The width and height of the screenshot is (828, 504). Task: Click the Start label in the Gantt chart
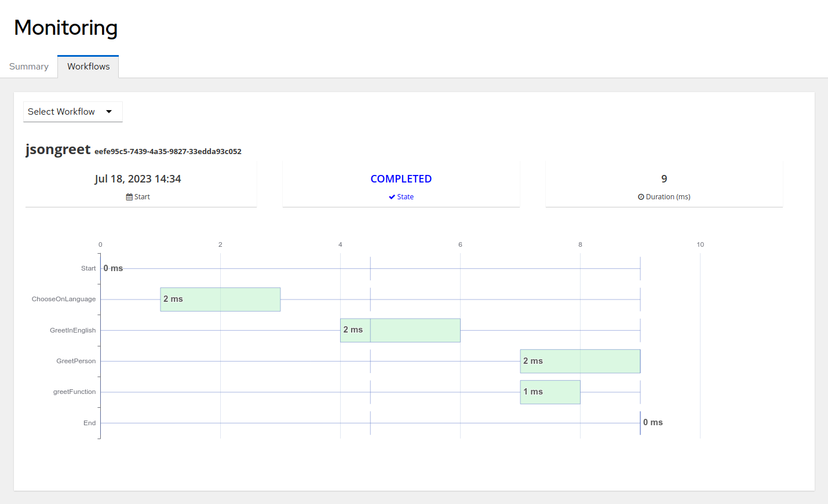pos(88,268)
